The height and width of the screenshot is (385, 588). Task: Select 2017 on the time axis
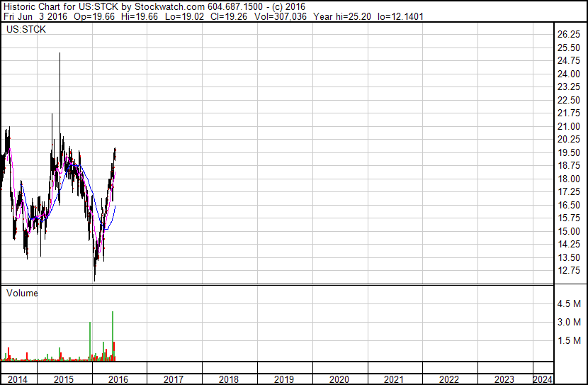174,379
